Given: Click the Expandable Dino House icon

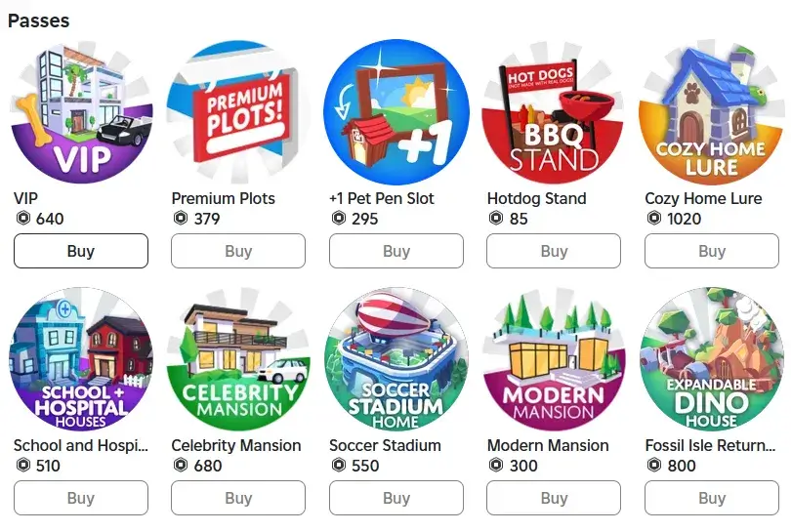Looking at the screenshot, I should click(x=712, y=358).
